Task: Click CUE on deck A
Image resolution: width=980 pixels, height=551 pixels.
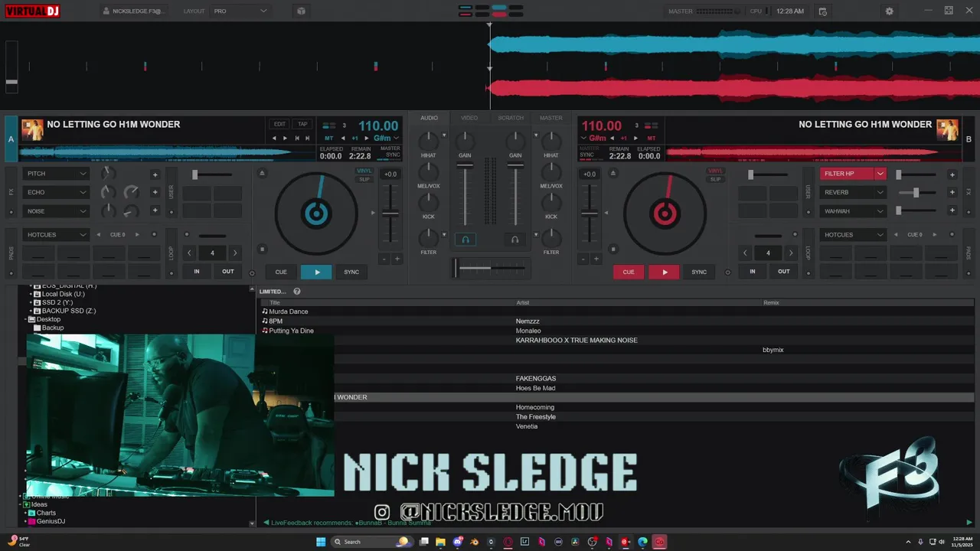Action: coord(281,272)
